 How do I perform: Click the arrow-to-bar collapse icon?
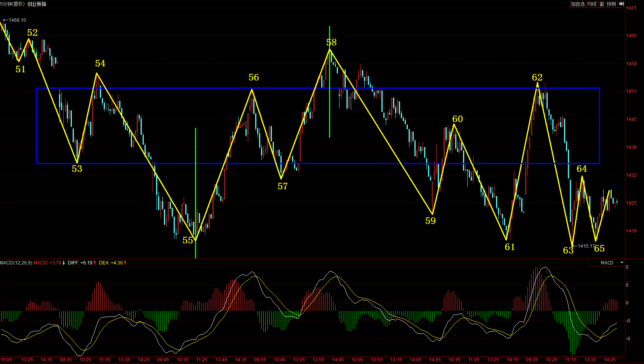click(x=621, y=4)
